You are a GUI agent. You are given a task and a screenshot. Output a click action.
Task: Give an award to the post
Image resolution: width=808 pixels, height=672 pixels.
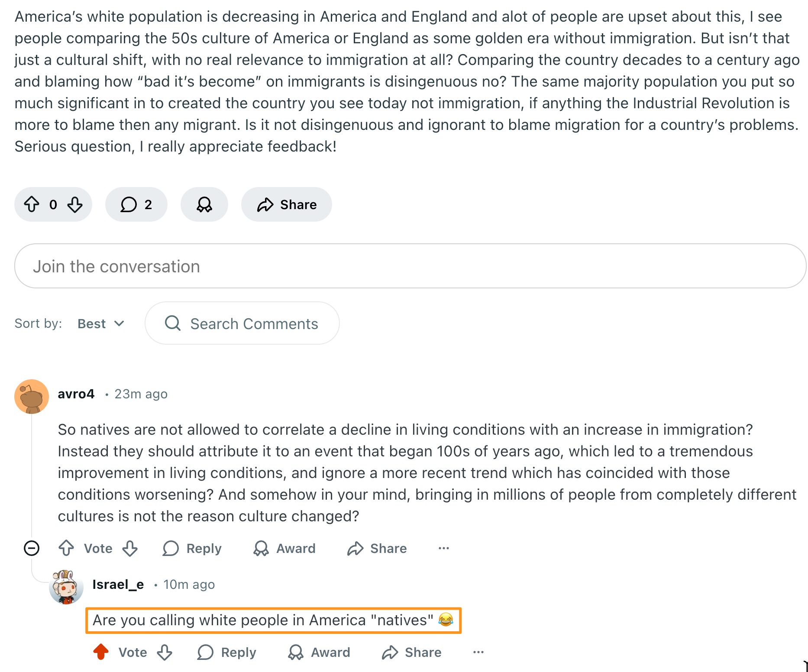(204, 204)
